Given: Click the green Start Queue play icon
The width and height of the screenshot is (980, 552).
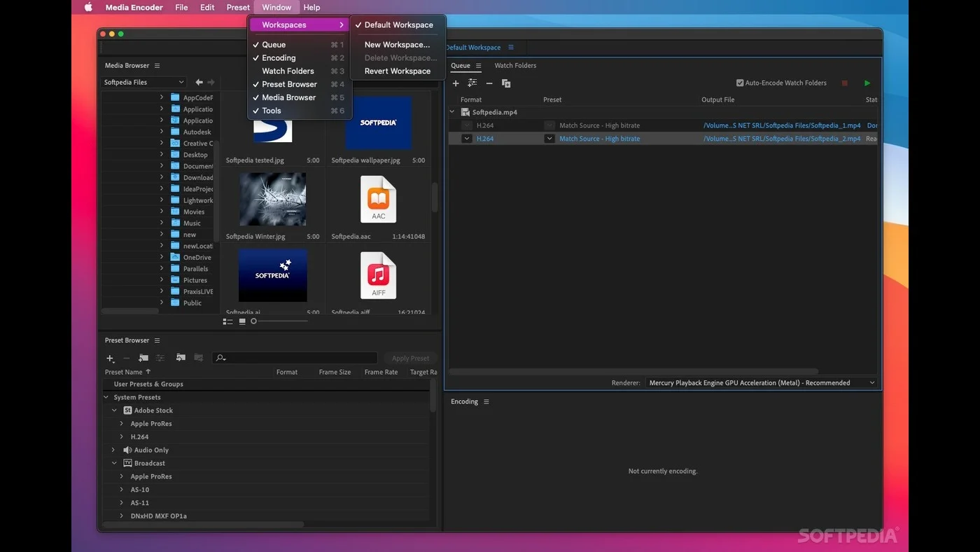Looking at the screenshot, I should pyautogui.click(x=867, y=83).
